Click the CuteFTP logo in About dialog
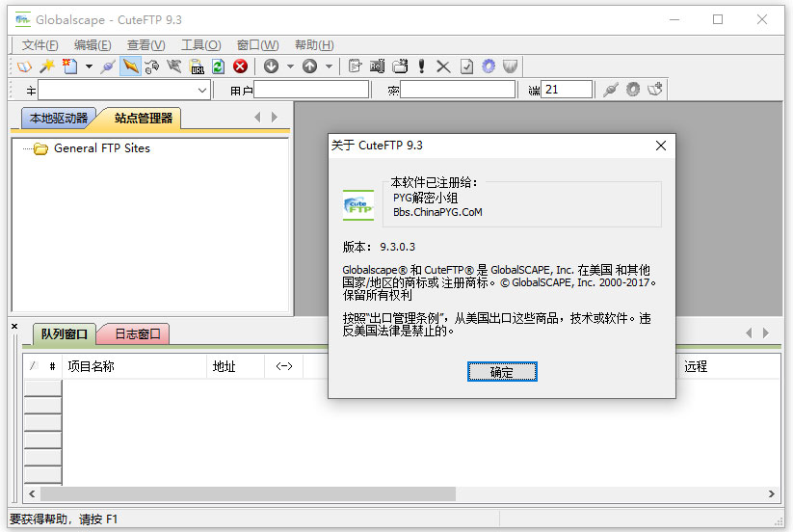 pyautogui.click(x=358, y=205)
